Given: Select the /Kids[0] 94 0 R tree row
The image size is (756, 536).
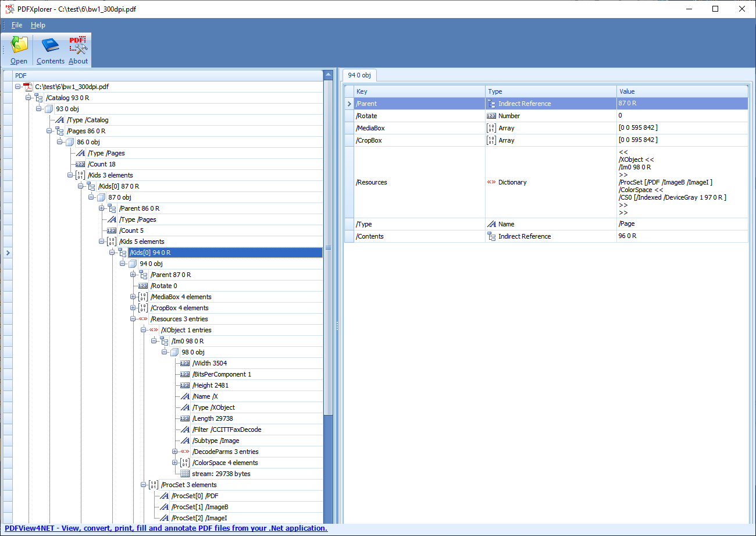Looking at the screenshot, I should point(225,253).
